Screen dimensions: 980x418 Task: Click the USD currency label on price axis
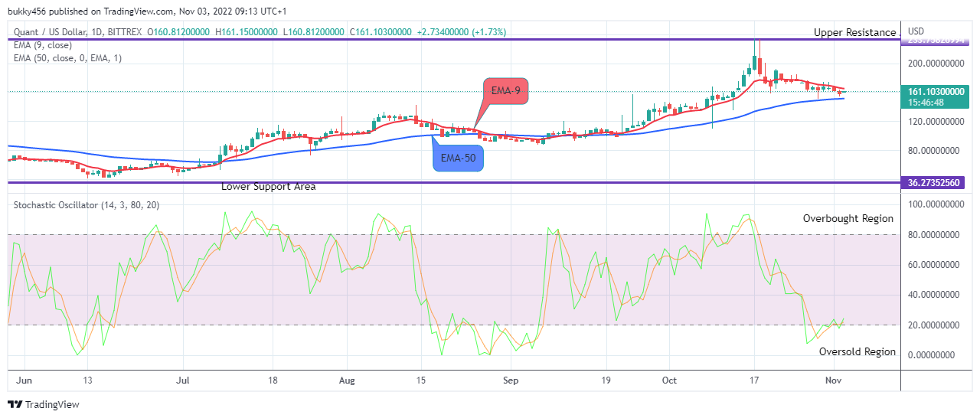coord(916,31)
